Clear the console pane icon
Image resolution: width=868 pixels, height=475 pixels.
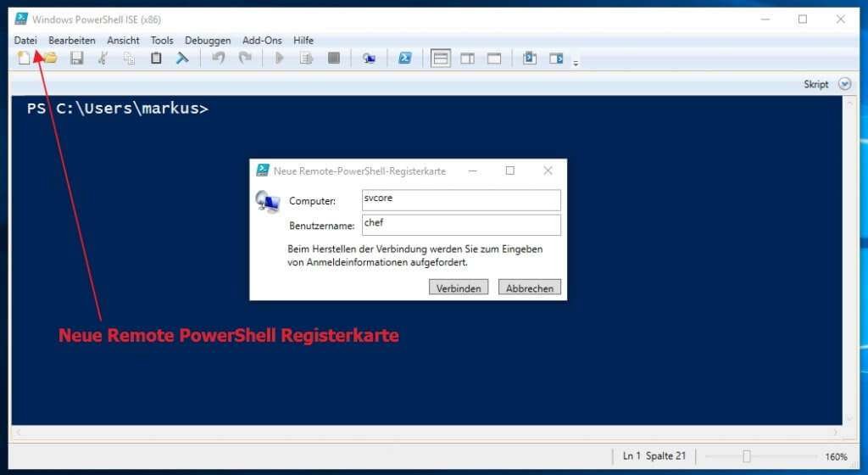(x=182, y=58)
